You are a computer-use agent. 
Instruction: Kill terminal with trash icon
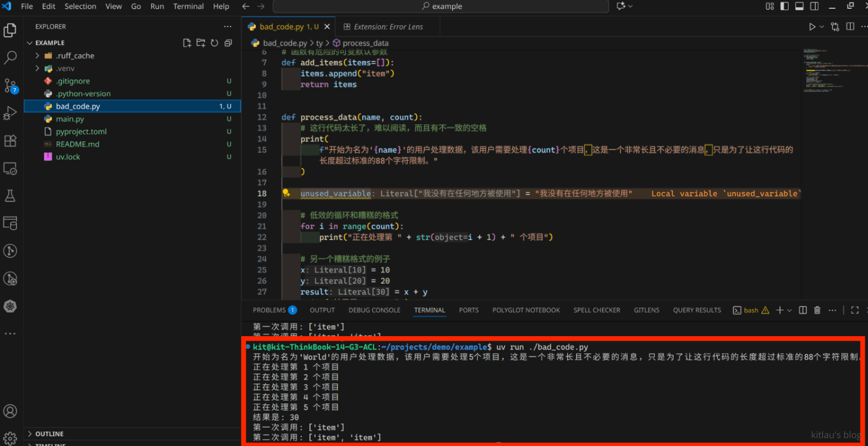pos(817,310)
